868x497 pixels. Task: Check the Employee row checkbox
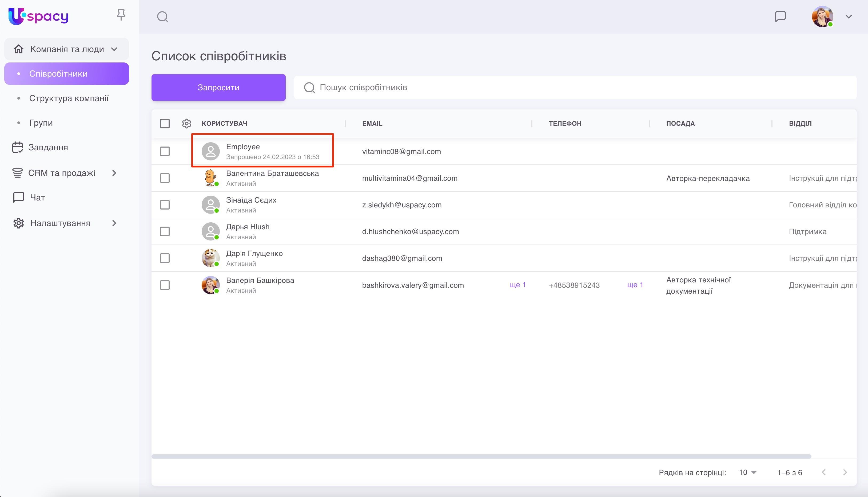click(165, 151)
